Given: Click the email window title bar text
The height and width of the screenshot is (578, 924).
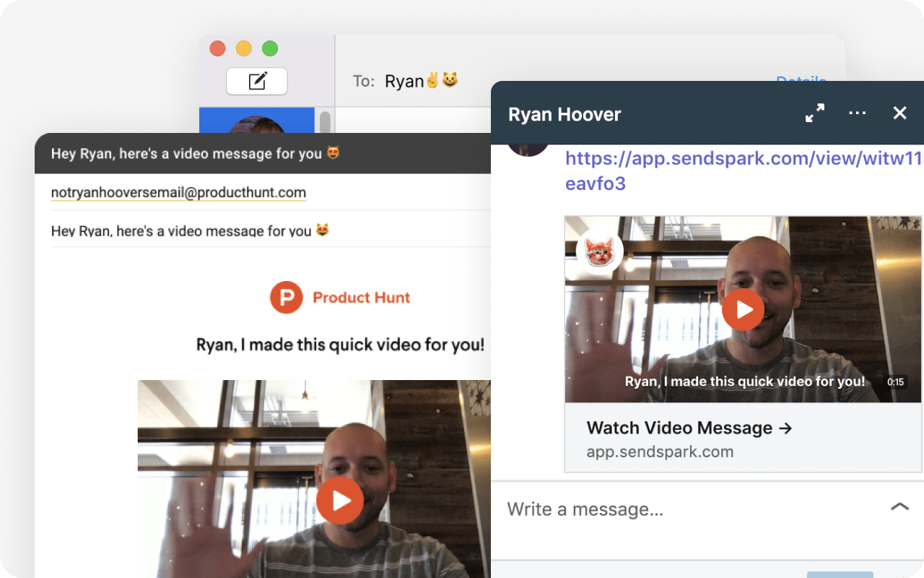Looking at the screenshot, I should tap(195, 153).
